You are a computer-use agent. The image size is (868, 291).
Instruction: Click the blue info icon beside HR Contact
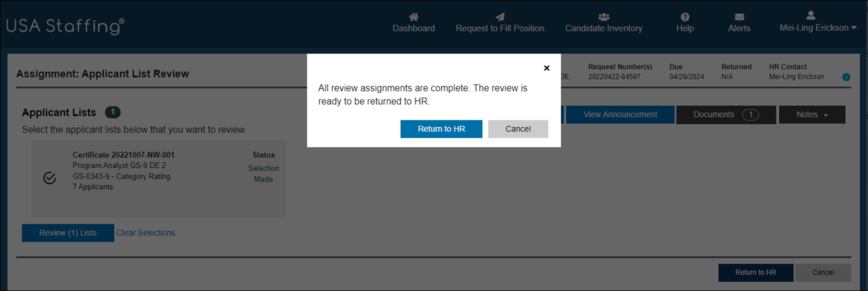coord(846,77)
